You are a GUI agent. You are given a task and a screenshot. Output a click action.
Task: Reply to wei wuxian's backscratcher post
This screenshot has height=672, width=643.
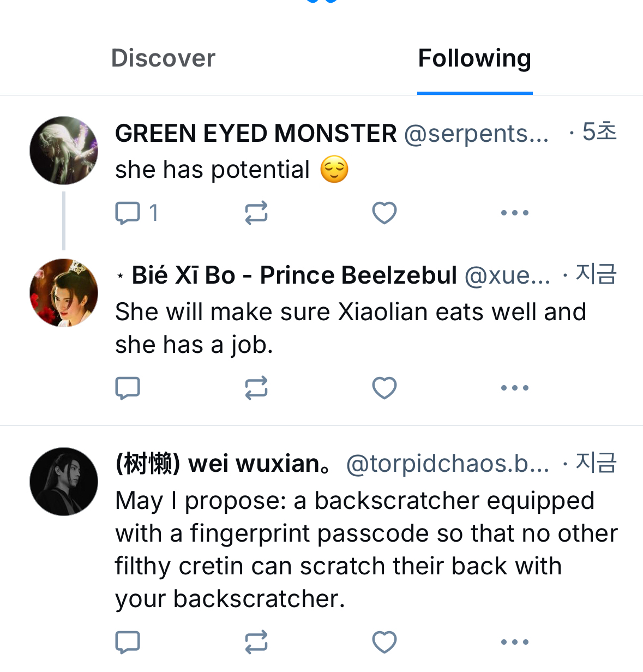128,642
